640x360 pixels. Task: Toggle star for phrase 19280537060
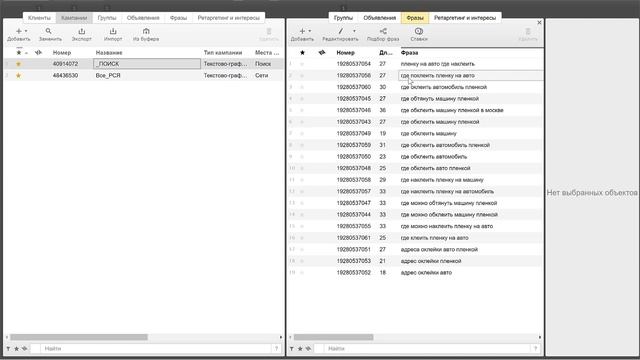302,87
